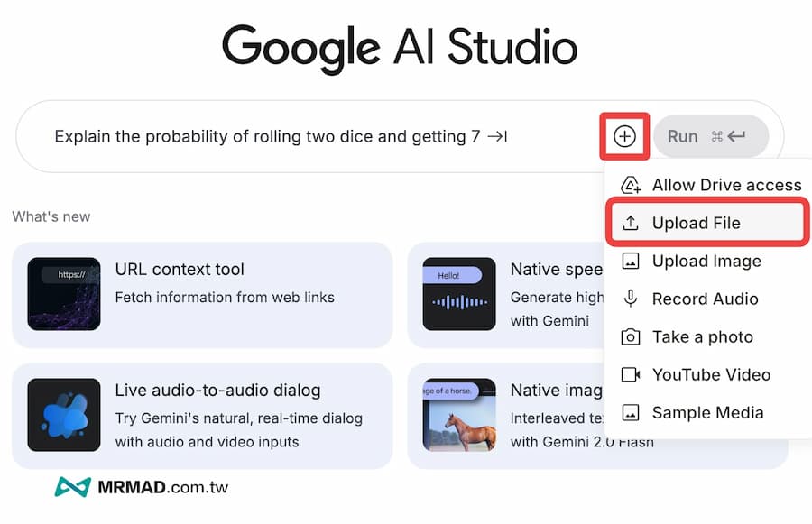
Task: Click the image icon beside Sample Media
Action: click(x=632, y=412)
